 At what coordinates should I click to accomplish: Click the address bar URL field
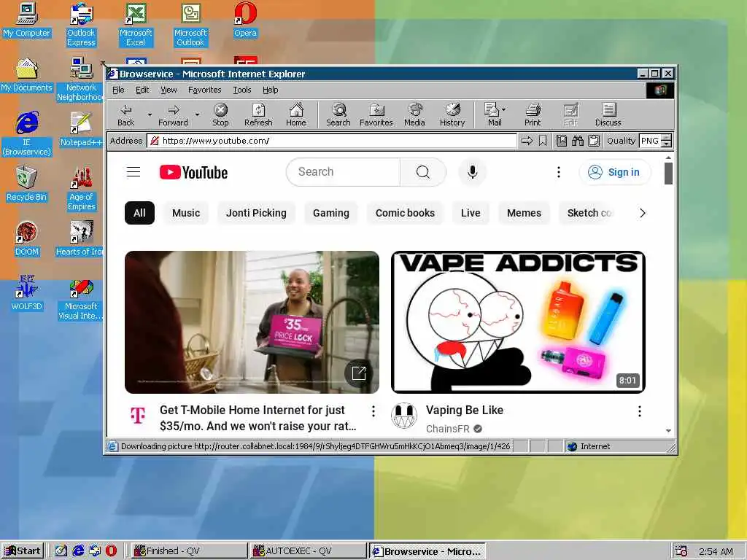pos(332,141)
